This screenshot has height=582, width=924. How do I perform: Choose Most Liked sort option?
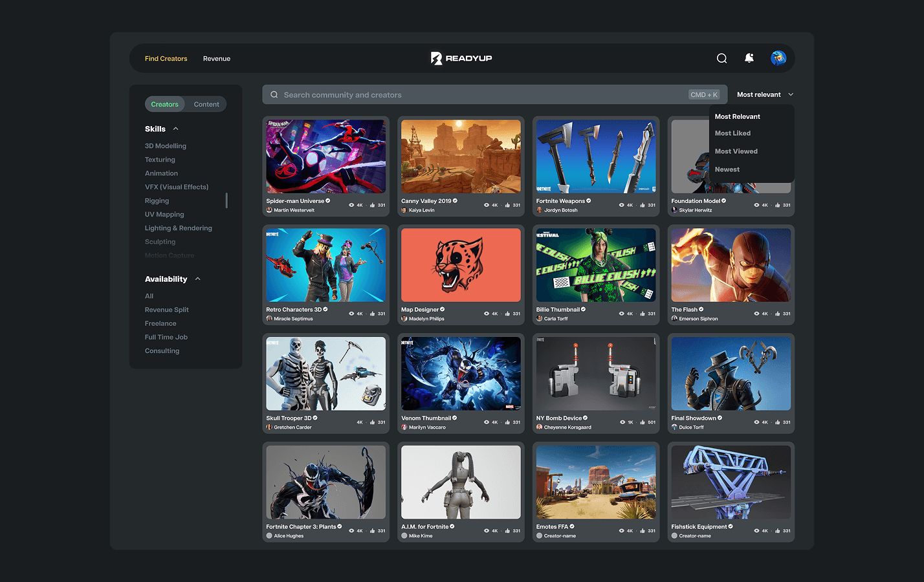coord(732,133)
